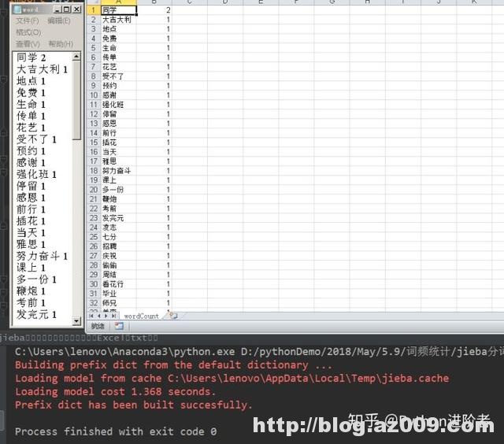Click row header 32 in Excel
The image size is (504, 444).
pyautogui.click(x=94, y=303)
